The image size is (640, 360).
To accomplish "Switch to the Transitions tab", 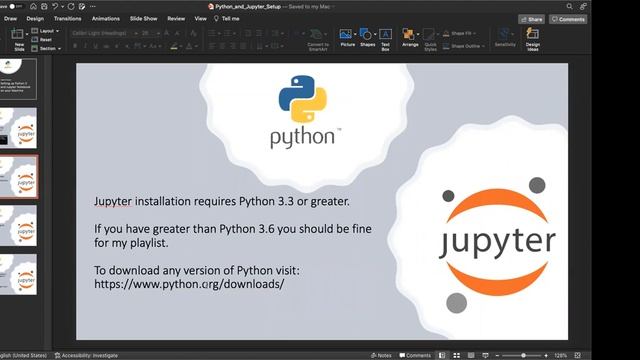I will tap(67, 19).
